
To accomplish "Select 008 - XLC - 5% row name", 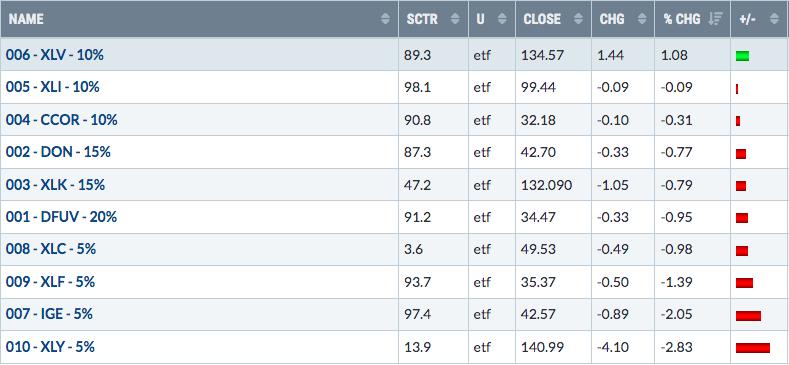I will click(51, 249).
